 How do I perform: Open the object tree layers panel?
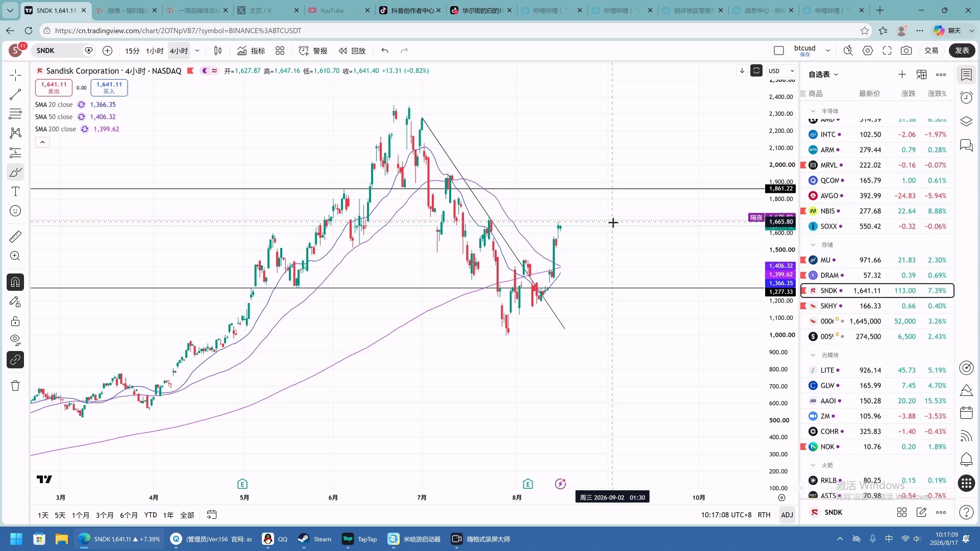(966, 121)
